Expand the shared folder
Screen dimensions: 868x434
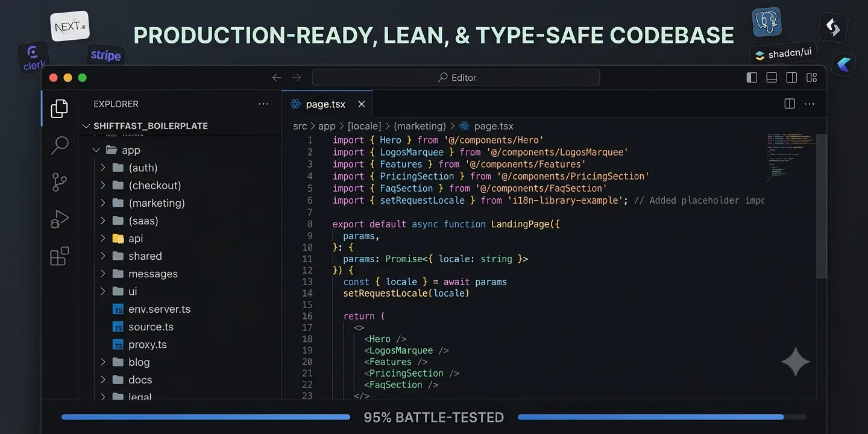(103, 256)
